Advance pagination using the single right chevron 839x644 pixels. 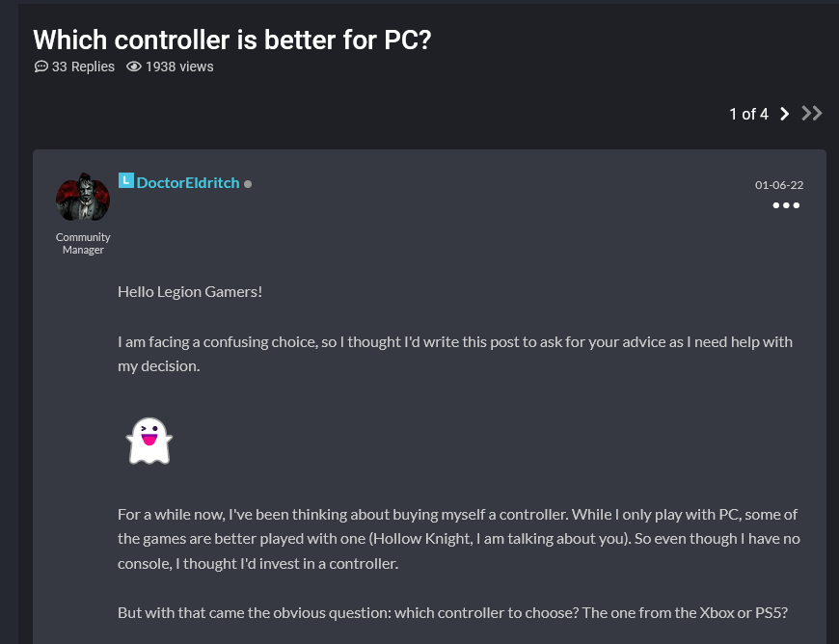click(784, 114)
